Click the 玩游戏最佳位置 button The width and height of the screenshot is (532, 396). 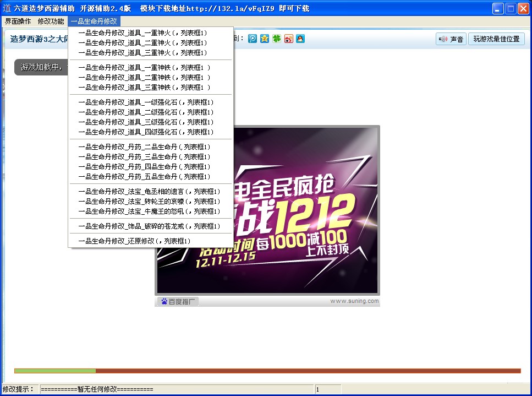coord(496,39)
